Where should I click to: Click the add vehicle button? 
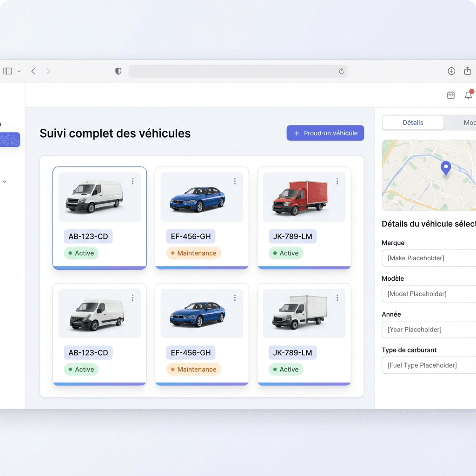(325, 133)
